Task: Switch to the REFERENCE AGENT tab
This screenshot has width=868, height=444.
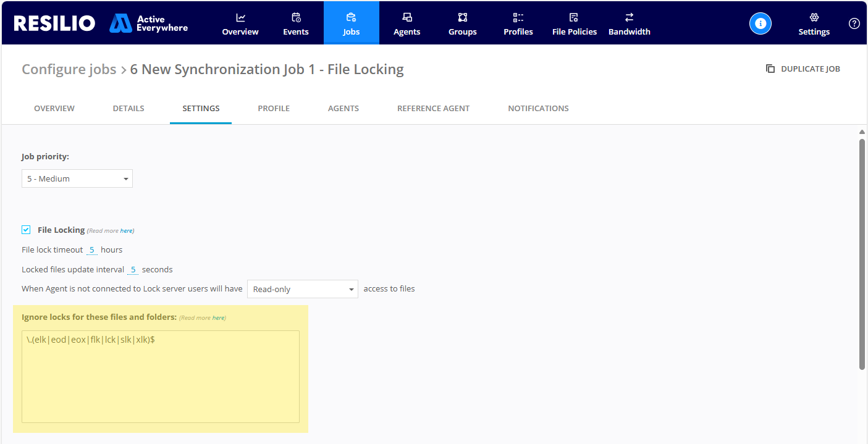Action: pos(433,108)
